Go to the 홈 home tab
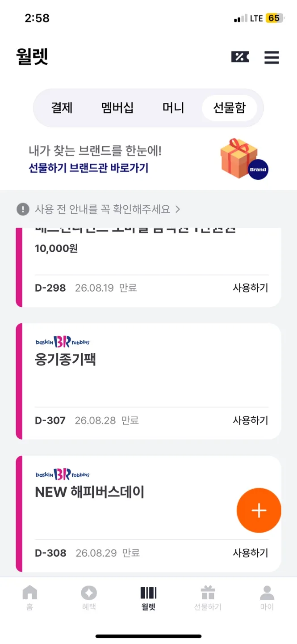Screen dimensions: 297x644 (30, 597)
